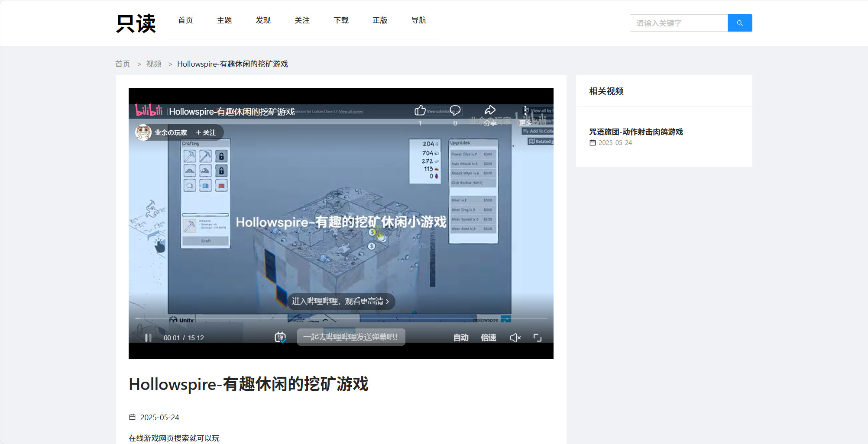
Task: Go to the 发现 menu item
Action: pos(263,20)
